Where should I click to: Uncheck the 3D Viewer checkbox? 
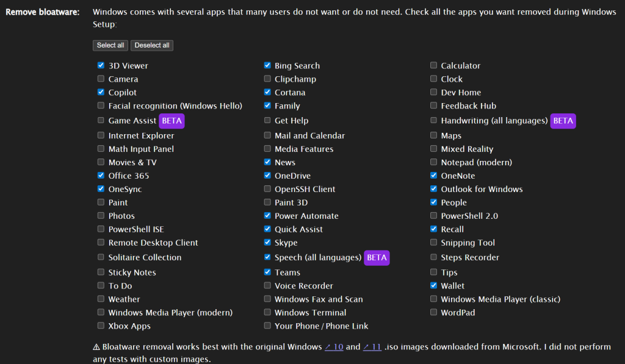tap(101, 65)
